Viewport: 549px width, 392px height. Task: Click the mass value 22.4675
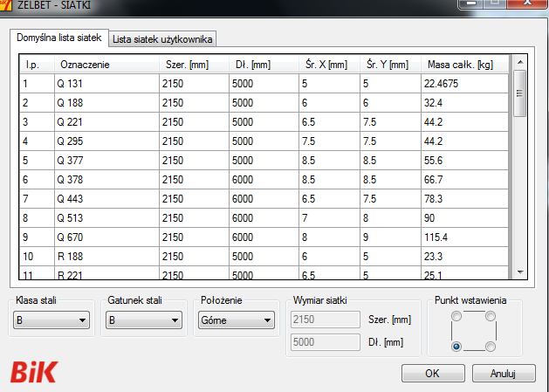441,84
